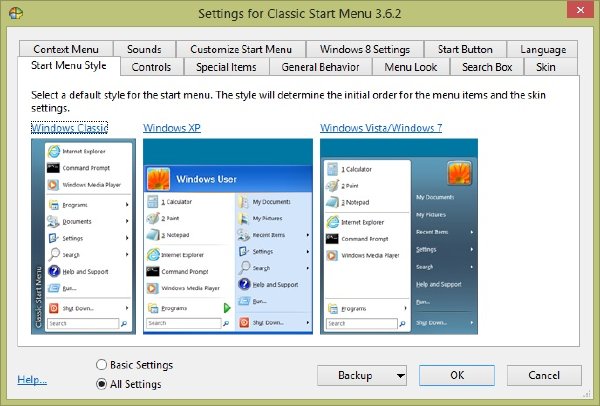600x406 pixels.
Task: Go to the Windows 8 Settings tab
Action: click(365, 49)
